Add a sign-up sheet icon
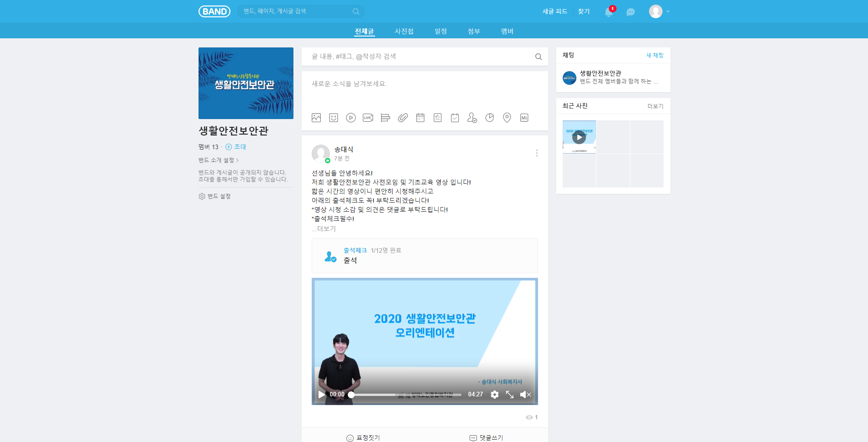 (455, 118)
